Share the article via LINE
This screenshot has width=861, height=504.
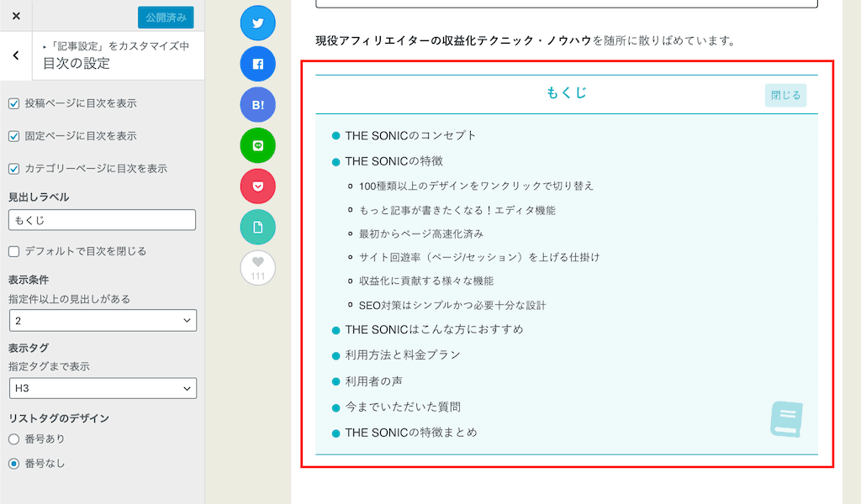point(257,145)
